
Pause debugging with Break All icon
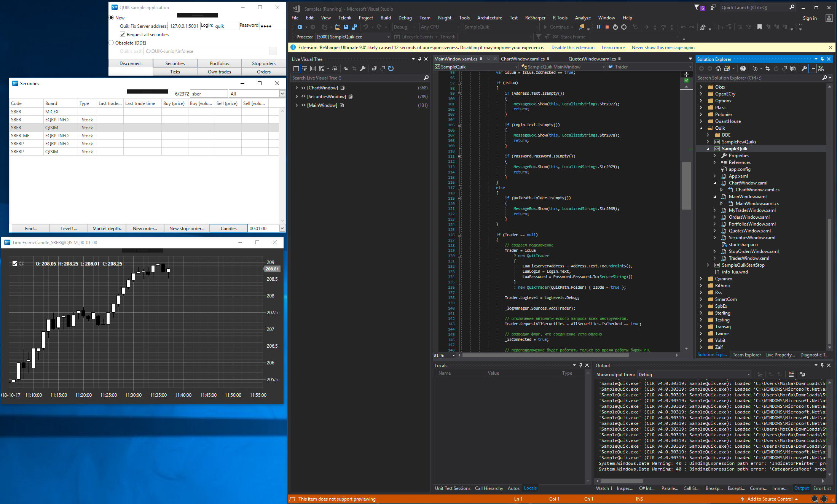tap(599, 27)
